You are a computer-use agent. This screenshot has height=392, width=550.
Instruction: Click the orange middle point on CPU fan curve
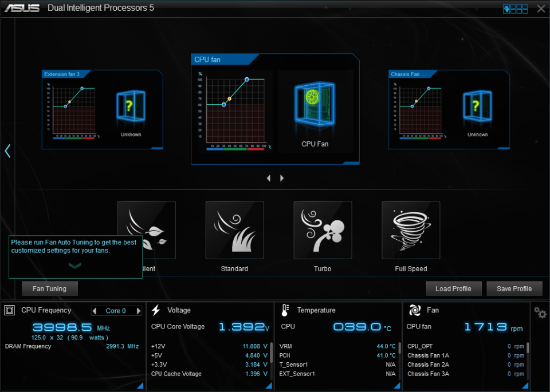point(229,99)
